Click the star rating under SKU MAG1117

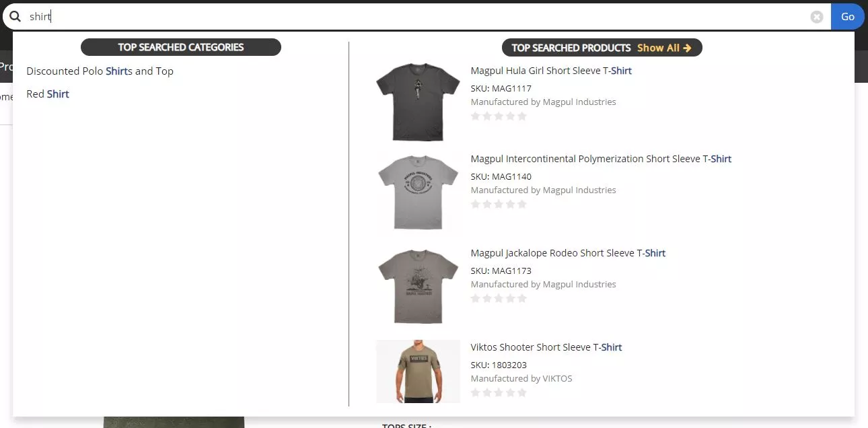[499, 116]
